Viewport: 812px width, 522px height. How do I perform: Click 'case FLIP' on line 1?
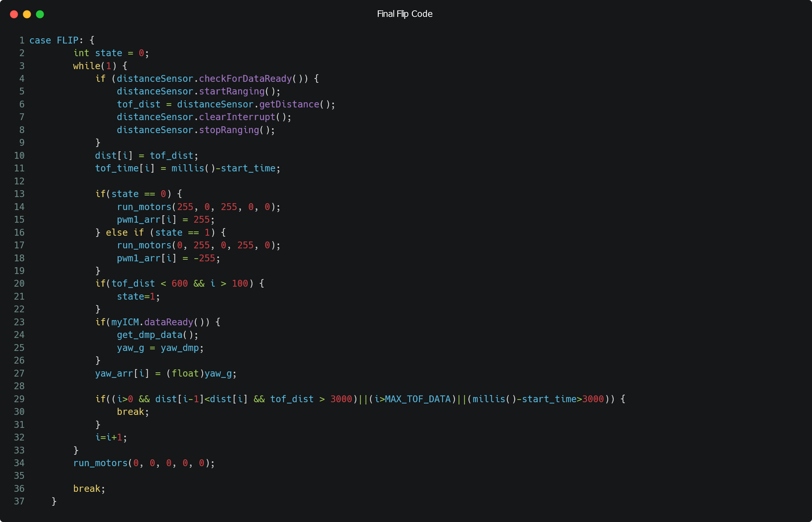click(x=54, y=40)
